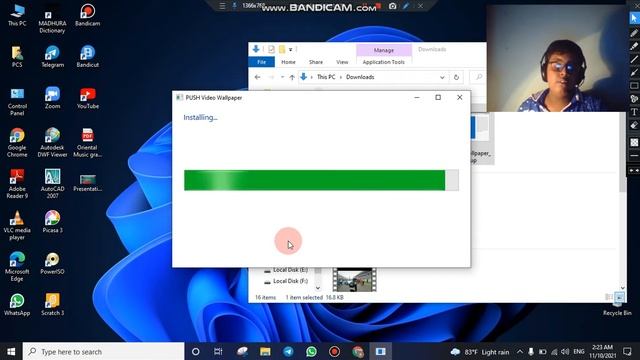Select the eraser tool in drawing toolbar
Screen dimensions: 640x360
tap(634, 125)
